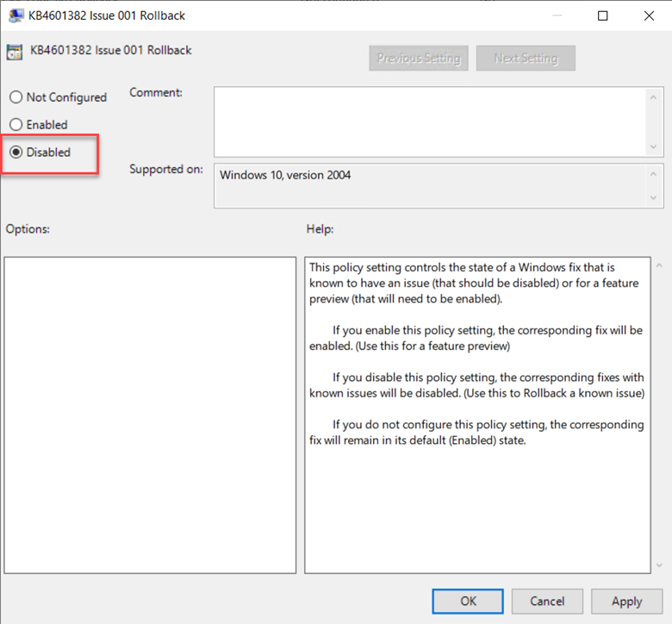Click the 'Windows 10, version 2004' text

pyautogui.click(x=285, y=175)
